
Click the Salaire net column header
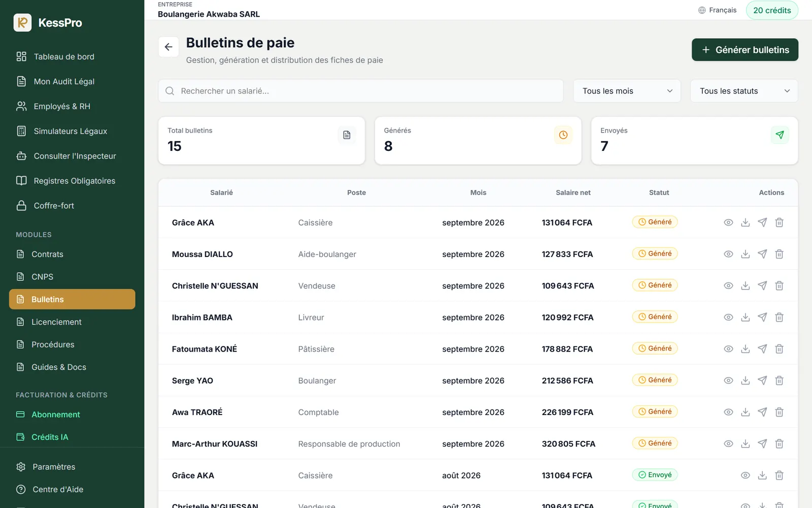tap(573, 193)
